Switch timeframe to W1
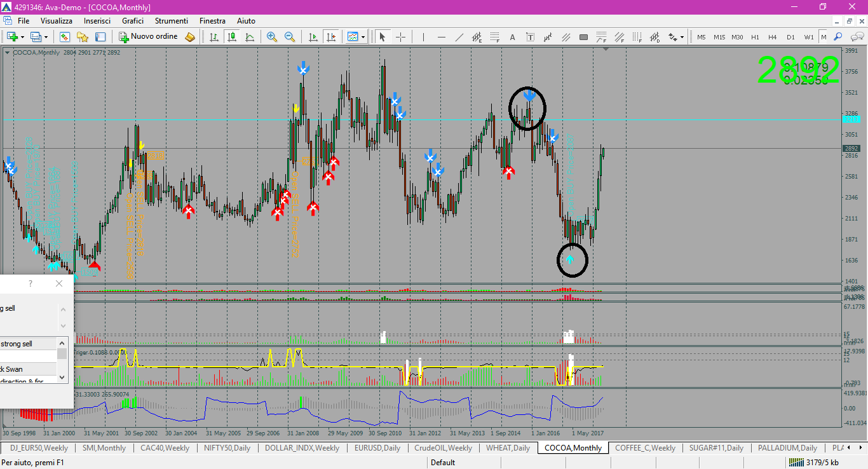868x469 pixels. click(808, 37)
